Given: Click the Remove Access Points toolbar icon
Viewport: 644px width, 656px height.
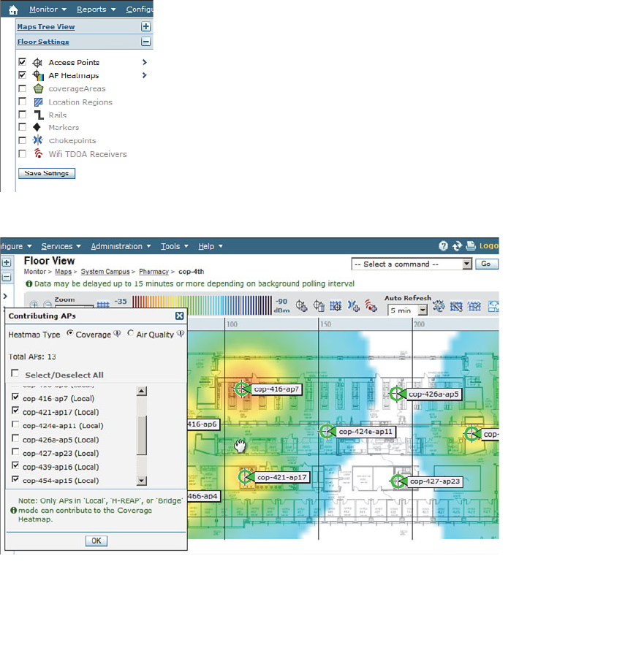Looking at the screenshot, I should pyautogui.click(x=319, y=306).
